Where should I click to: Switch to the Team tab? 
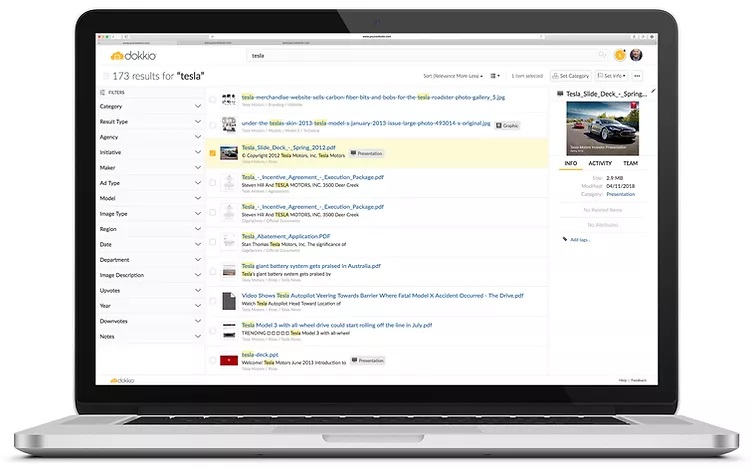(x=630, y=163)
